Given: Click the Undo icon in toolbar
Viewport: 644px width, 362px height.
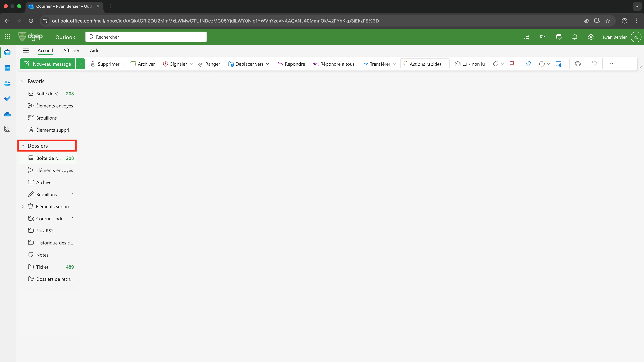Looking at the screenshot, I should point(594,64).
